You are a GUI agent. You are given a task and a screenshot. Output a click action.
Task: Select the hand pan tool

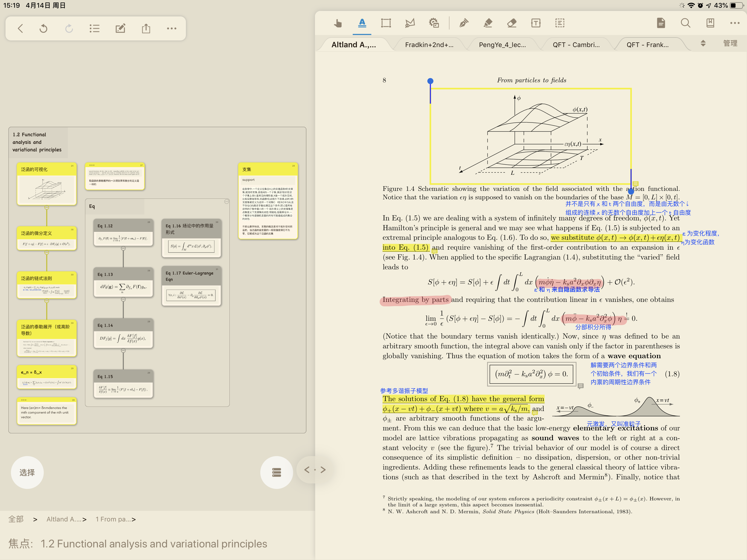[337, 23]
